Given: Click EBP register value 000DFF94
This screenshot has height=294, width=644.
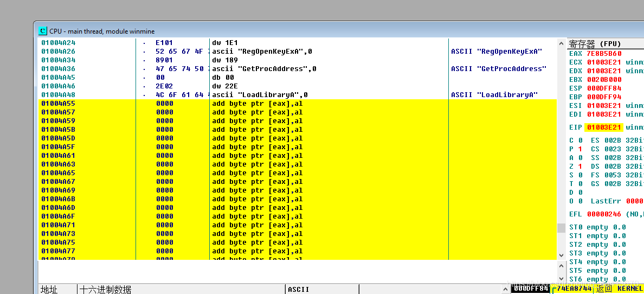Looking at the screenshot, I should click(x=604, y=97).
